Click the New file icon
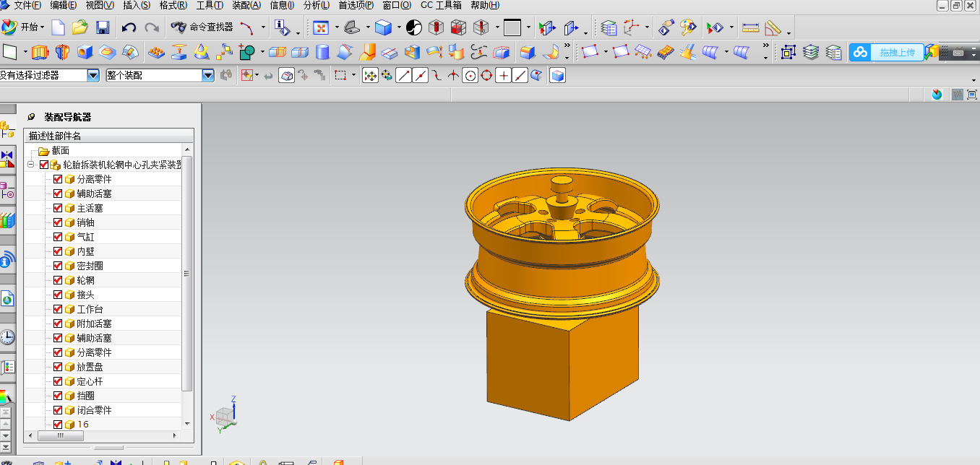 pos(58,28)
